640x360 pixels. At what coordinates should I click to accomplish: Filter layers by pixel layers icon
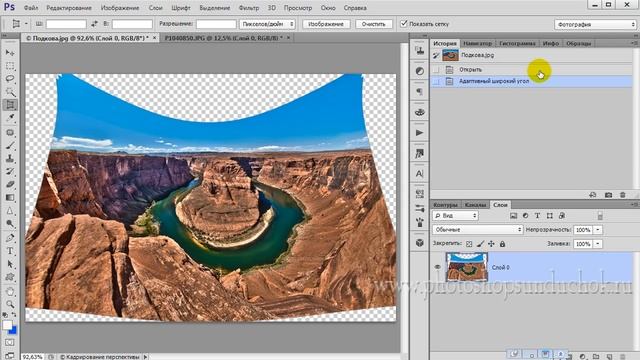513,216
